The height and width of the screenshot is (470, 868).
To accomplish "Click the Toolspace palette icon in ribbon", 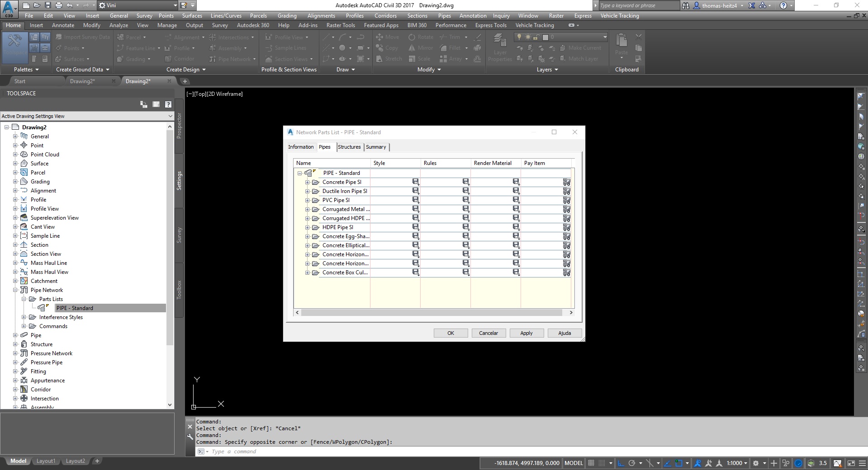I will coord(15,47).
